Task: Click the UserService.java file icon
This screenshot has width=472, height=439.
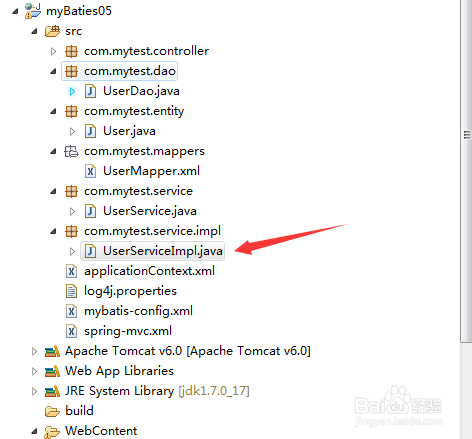Action: 90,211
